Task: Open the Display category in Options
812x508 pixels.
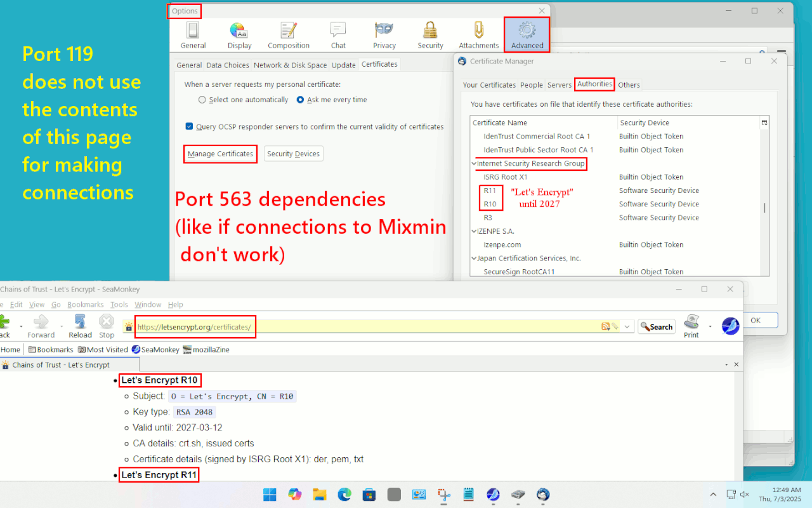Action: 239,35
